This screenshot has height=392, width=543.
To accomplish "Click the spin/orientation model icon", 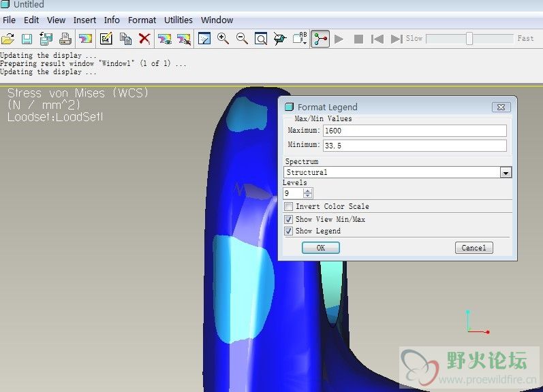I will tap(280, 38).
